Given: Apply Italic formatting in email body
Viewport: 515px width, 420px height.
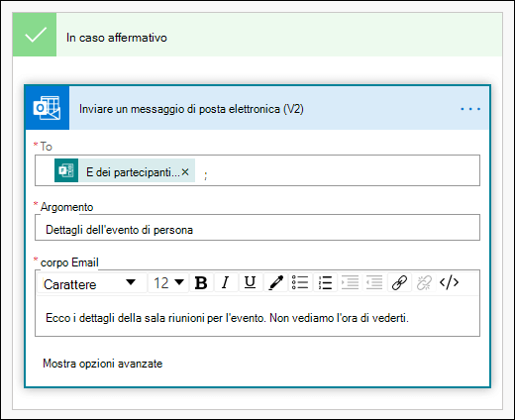Looking at the screenshot, I should (226, 283).
